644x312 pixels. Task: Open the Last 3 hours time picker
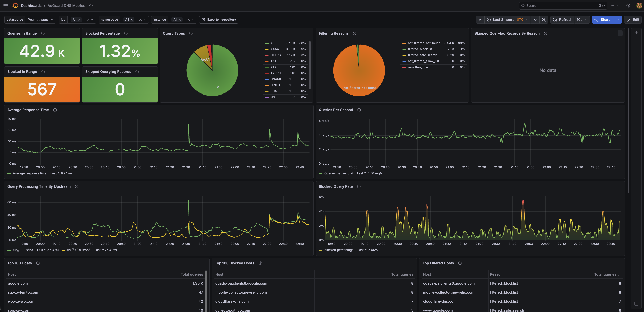pyautogui.click(x=507, y=20)
